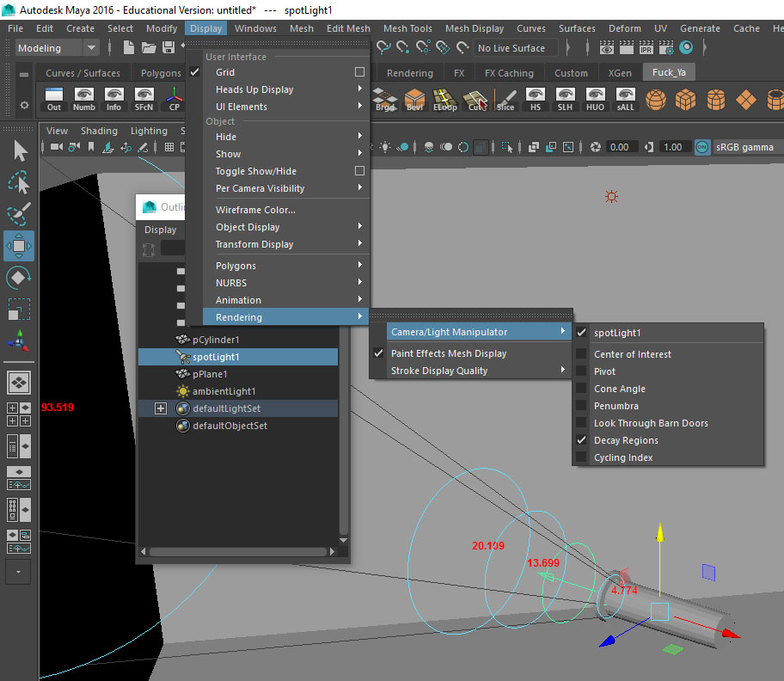The image size is (784, 681).
Task: Edit viewport gamma value 1.00
Action: 675,147
